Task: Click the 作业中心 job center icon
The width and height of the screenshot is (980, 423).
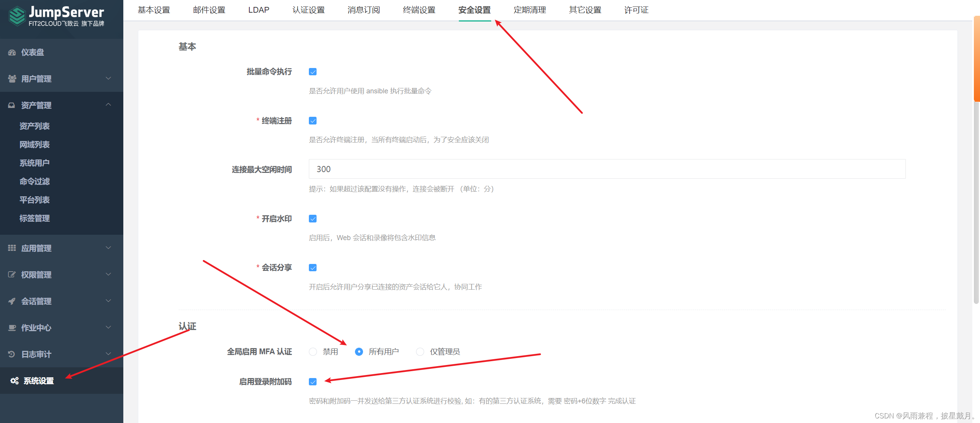Action: (x=12, y=327)
